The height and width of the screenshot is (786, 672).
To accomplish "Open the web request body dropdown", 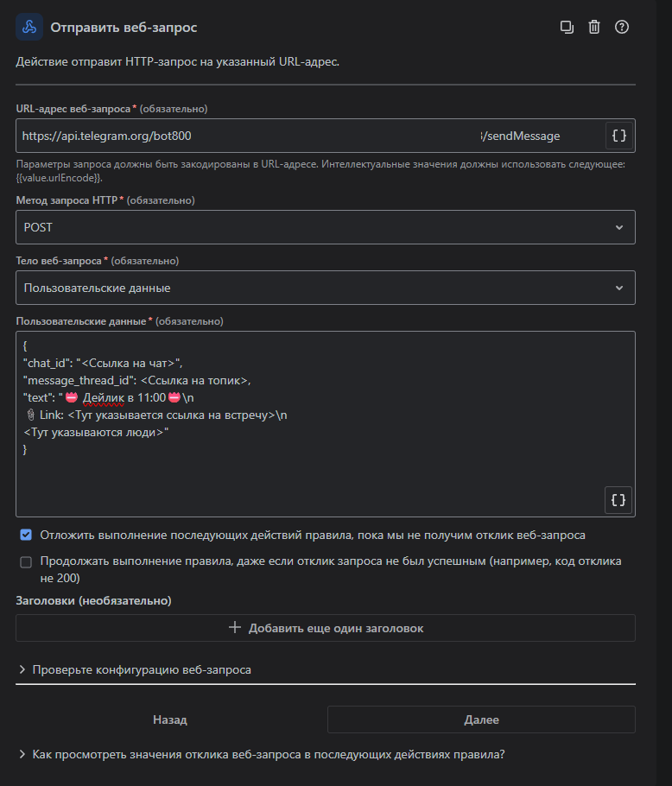I will coord(326,288).
